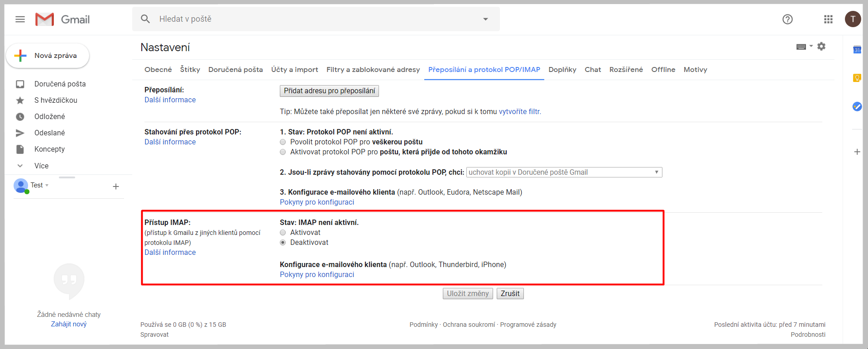Select the Deaktivovat IMAP radio button
Screen dimensions: 868x349
[x=283, y=243]
